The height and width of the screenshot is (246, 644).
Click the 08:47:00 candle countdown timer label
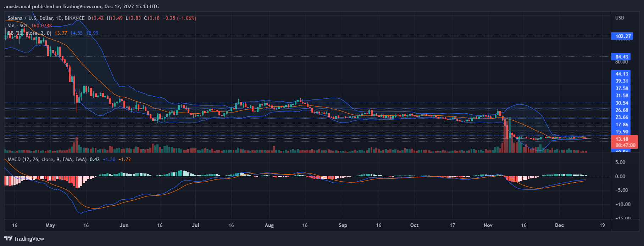pos(625,145)
